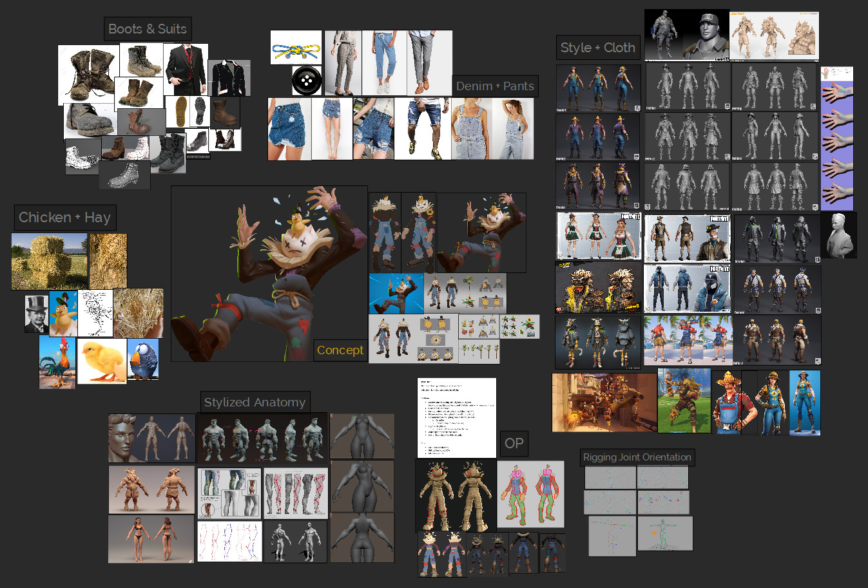Select the leg anatomy diagram with red lines

click(x=296, y=493)
